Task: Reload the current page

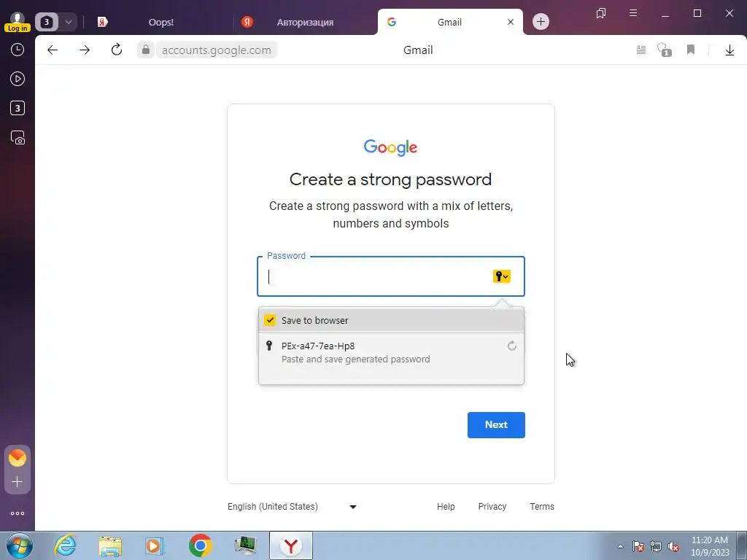Action: click(117, 50)
